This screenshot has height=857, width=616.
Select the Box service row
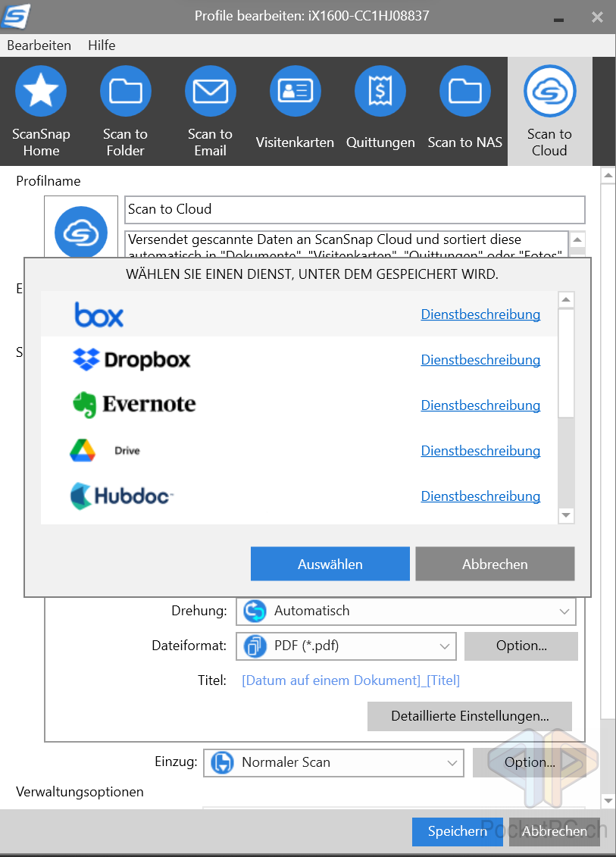point(299,314)
